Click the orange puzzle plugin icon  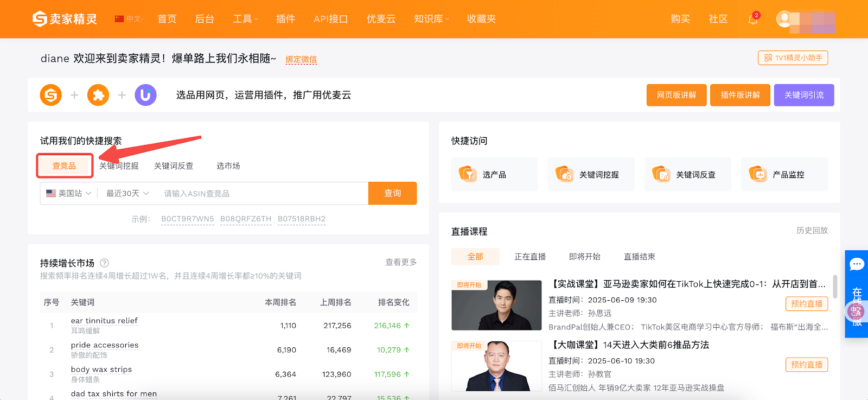tap(98, 95)
